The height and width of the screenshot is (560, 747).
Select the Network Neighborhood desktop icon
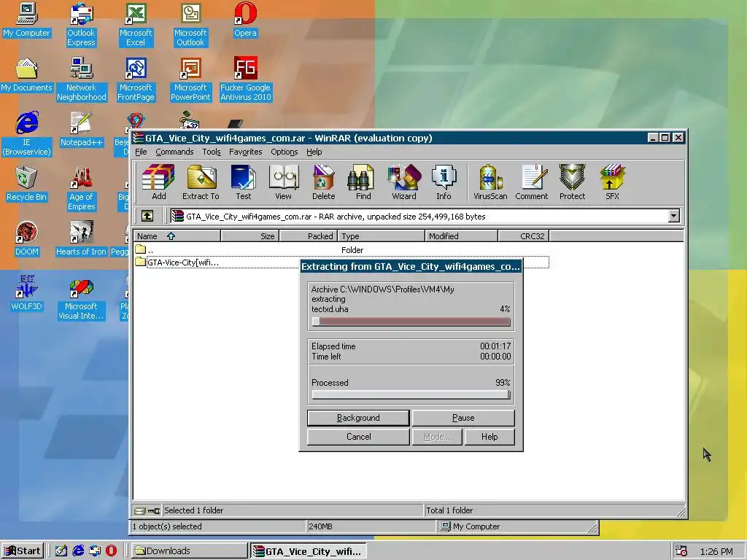(82, 79)
